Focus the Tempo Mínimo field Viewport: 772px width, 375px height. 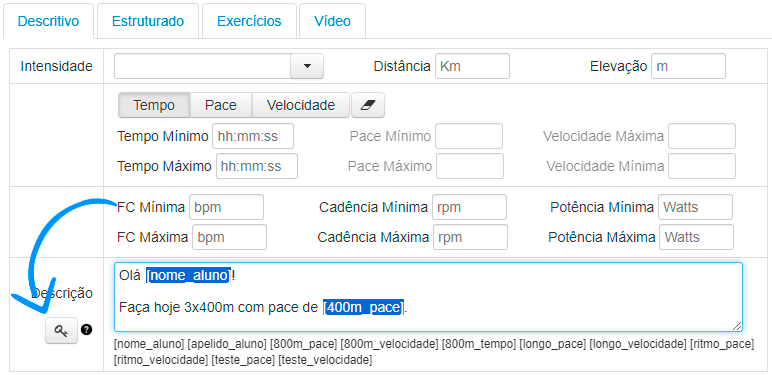[x=253, y=136]
